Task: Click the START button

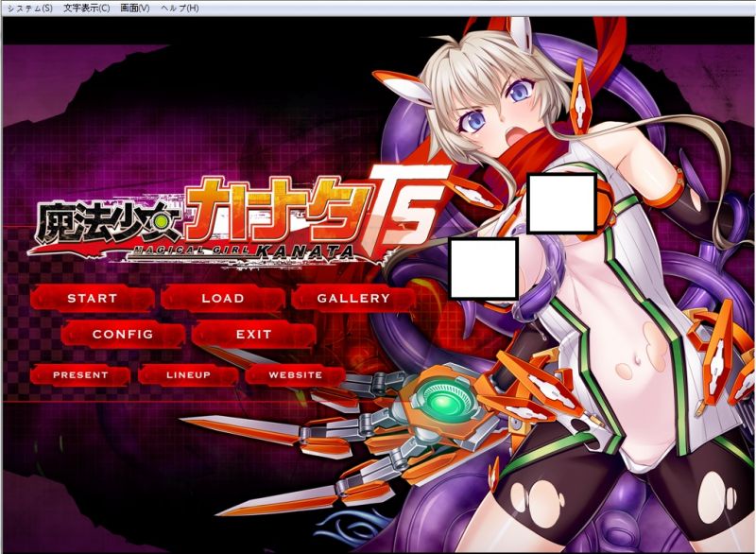Action: [92, 298]
